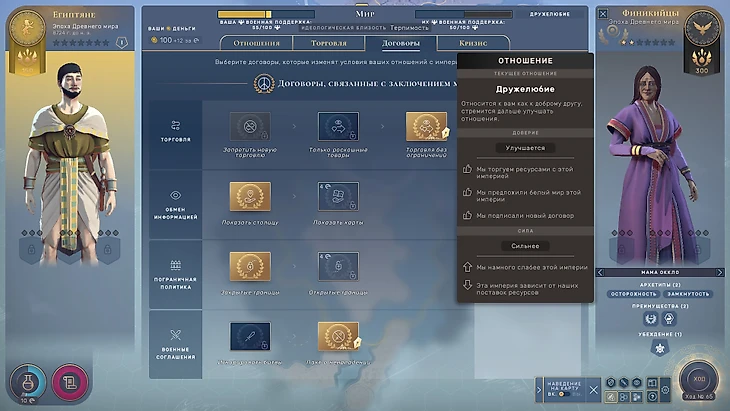Open the Кризис tab

473,43
